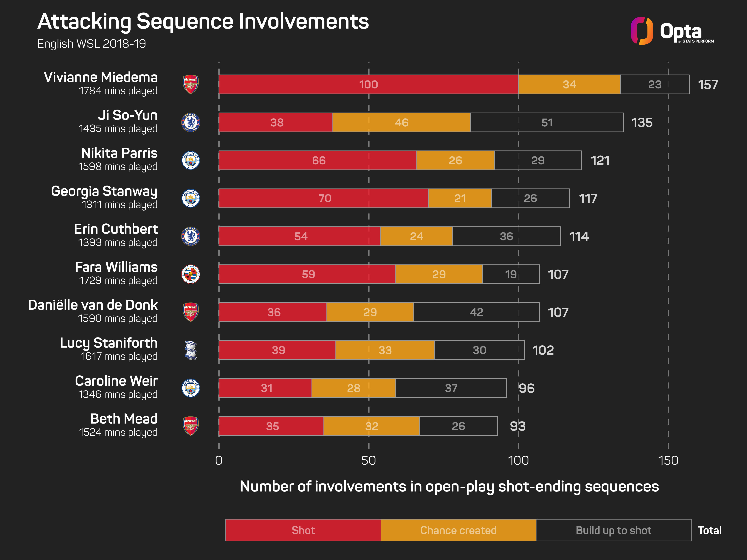Click the Opta logo icon
This screenshot has height=560, width=747.
(642, 31)
